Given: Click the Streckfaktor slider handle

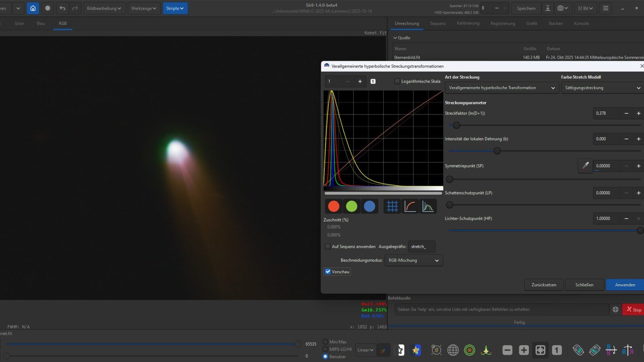Looking at the screenshot, I should click(456, 125).
